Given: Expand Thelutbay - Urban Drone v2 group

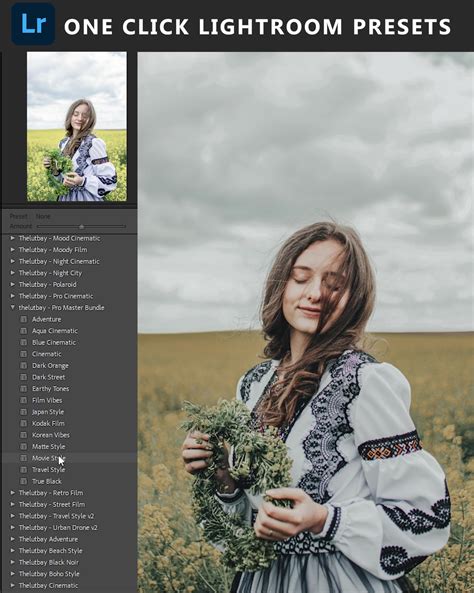Looking at the screenshot, I should pos(12,528).
